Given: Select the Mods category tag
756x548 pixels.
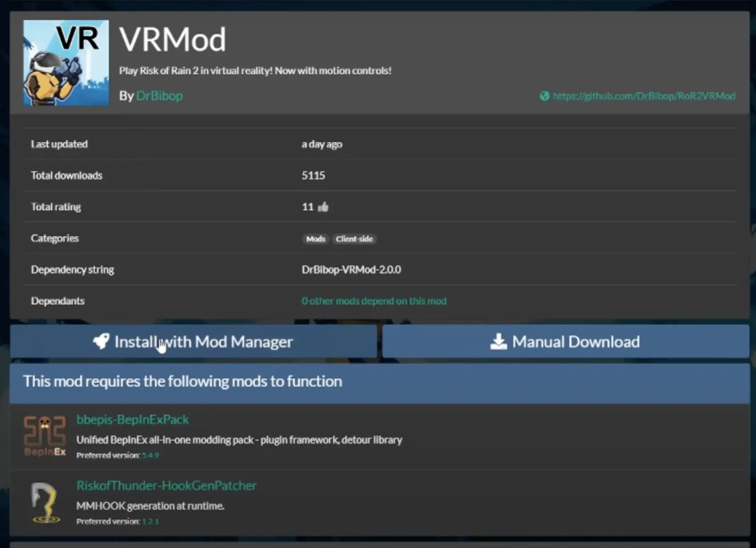Looking at the screenshot, I should 316,239.
